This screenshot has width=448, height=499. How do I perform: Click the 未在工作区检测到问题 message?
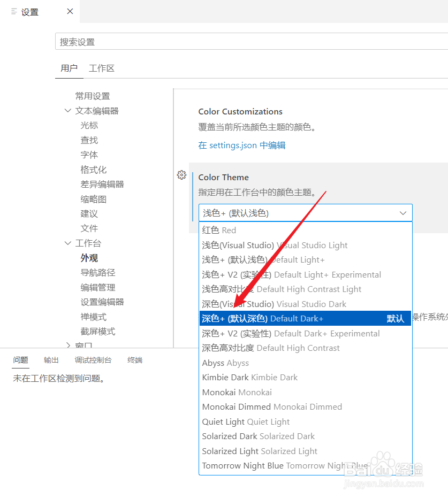[x=59, y=378]
